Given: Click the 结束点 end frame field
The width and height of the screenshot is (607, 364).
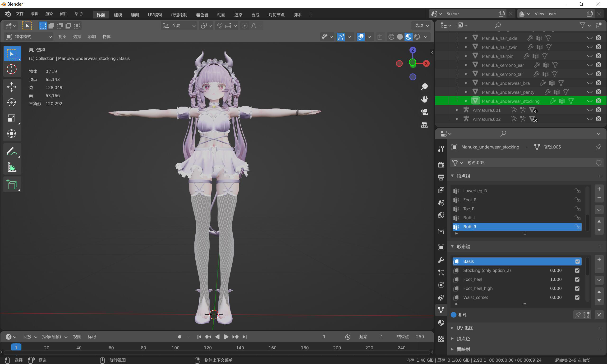Looking at the screenshot, I should (420, 337).
